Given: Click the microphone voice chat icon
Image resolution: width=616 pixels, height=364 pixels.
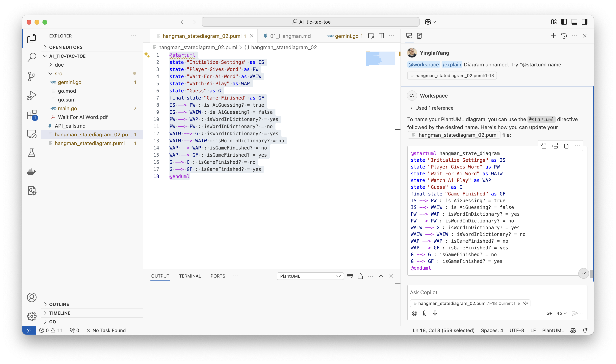Looking at the screenshot, I should click(x=435, y=313).
